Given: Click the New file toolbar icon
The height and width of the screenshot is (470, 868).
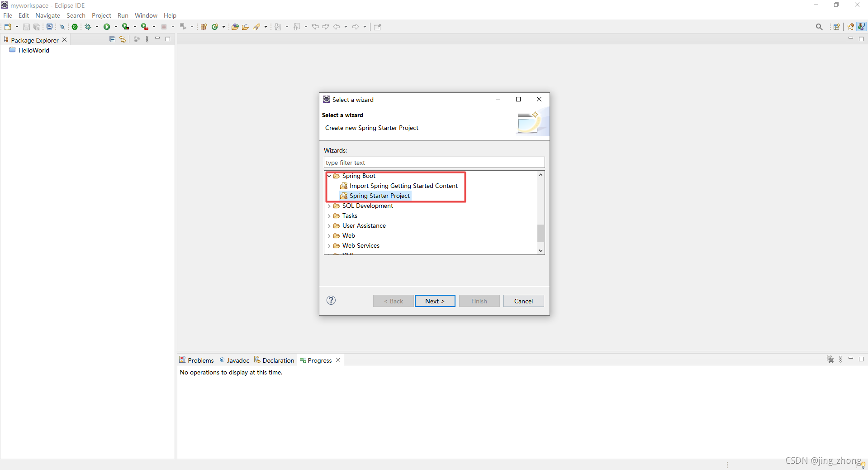Looking at the screenshot, I should [8, 27].
